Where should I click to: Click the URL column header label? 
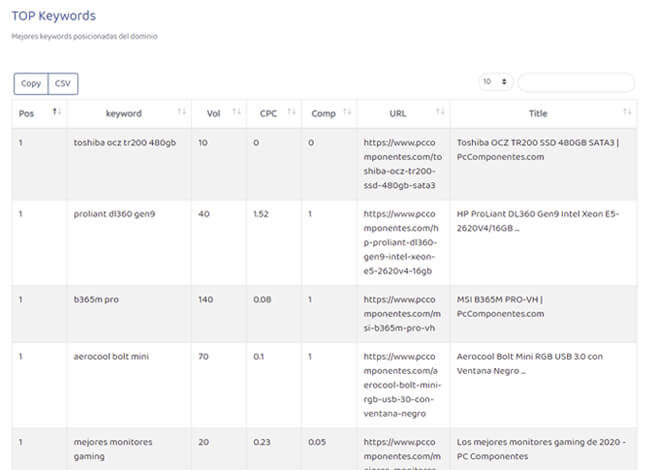(398, 114)
